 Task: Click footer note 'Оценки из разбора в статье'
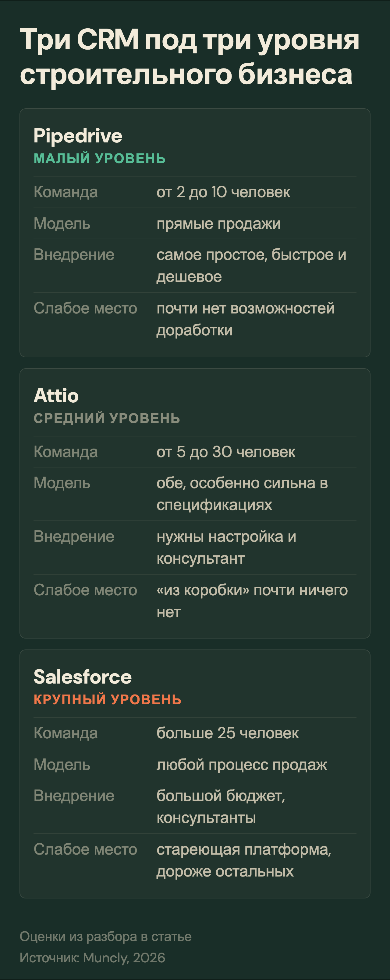[x=105, y=936]
